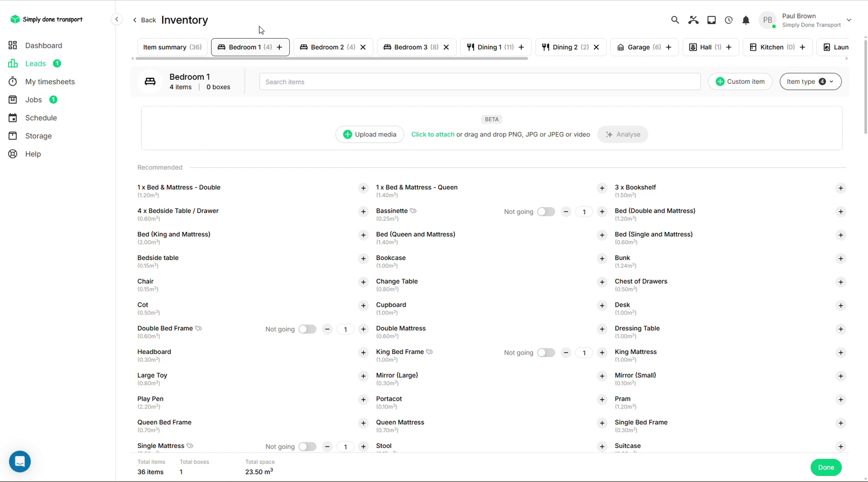
Task: Open the search icon in the header
Action: click(x=675, y=20)
